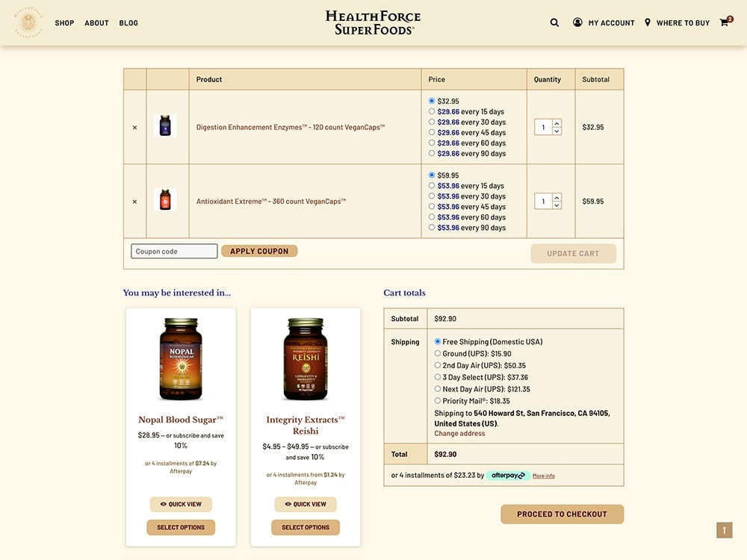Select $29.66 every 30 days subscription
This screenshot has height=560, width=747.
pyautogui.click(x=432, y=122)
